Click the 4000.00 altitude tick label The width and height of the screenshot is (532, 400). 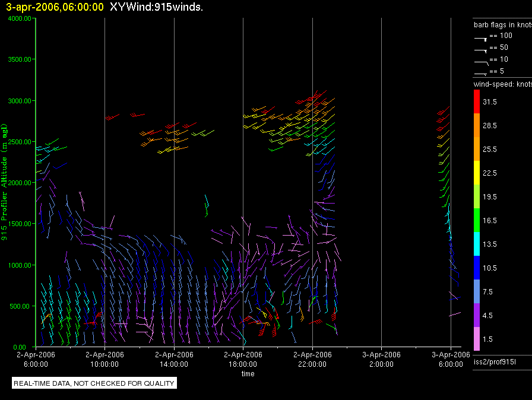pyautogui.click(x=20, y=18)
